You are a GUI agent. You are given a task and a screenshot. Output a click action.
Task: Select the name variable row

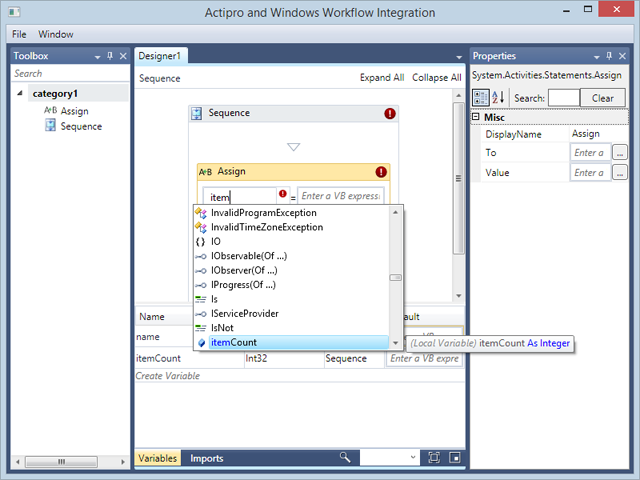(164, 337)
